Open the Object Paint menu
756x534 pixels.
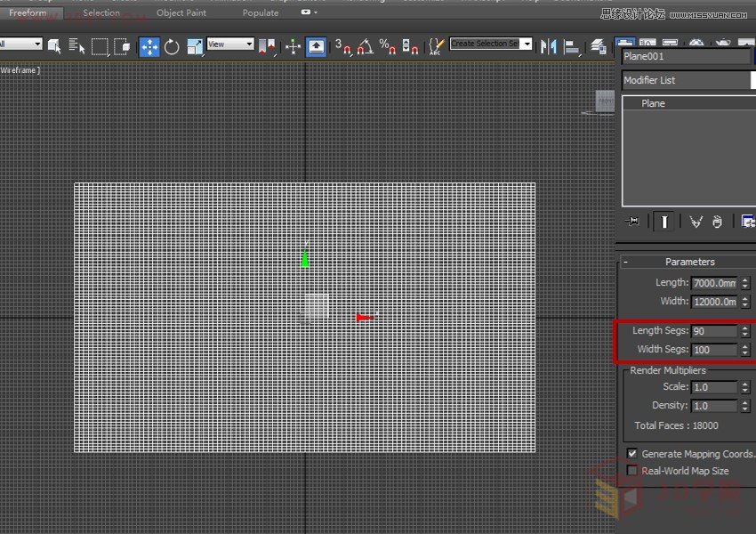(181, 12)
